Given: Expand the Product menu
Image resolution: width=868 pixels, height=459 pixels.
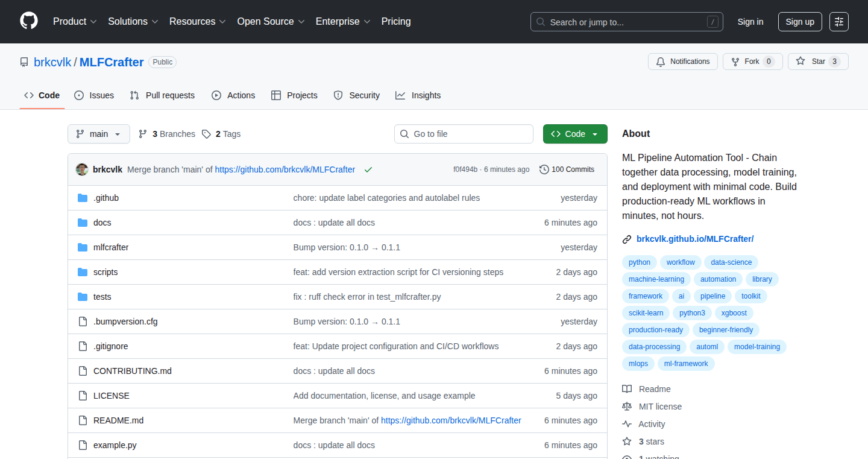Looking at the screenshot, I should [75, 21].
